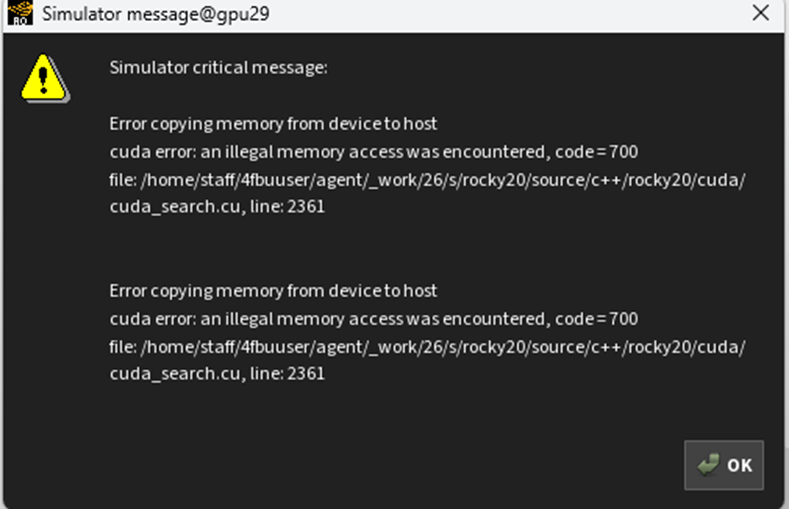This screenshot has width=789, height=509.
Task: Click the second 'cuda error: an illegal memory access' line
Action: point(374,319)
